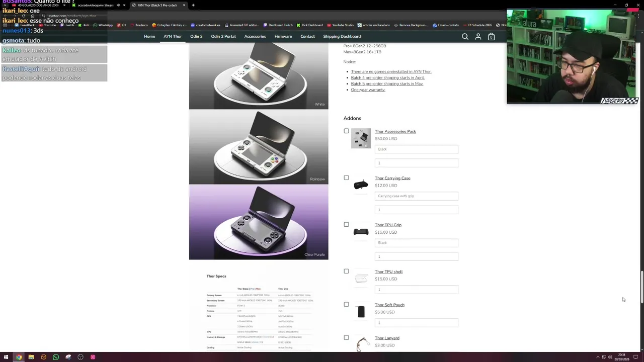
Task: View the Rainbow Thor product image
Action: 259,147
